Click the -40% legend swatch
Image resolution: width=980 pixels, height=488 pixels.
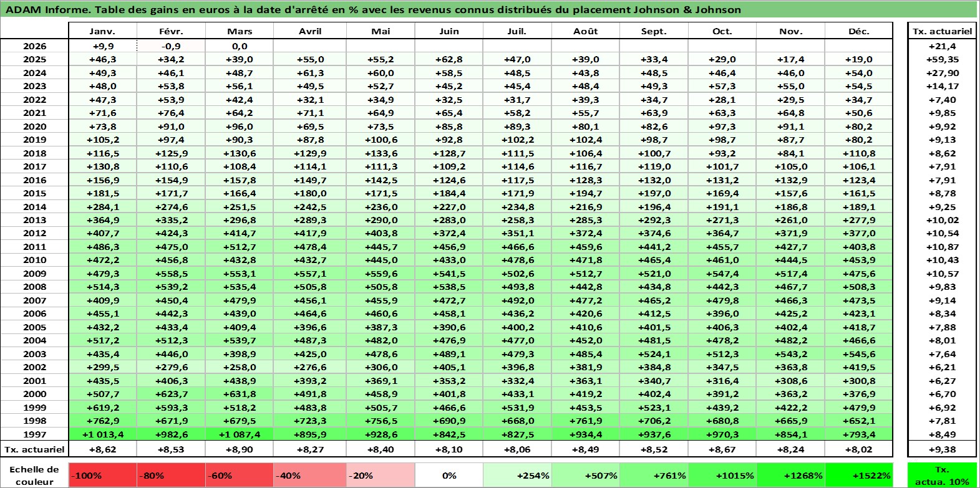[310, 475]
